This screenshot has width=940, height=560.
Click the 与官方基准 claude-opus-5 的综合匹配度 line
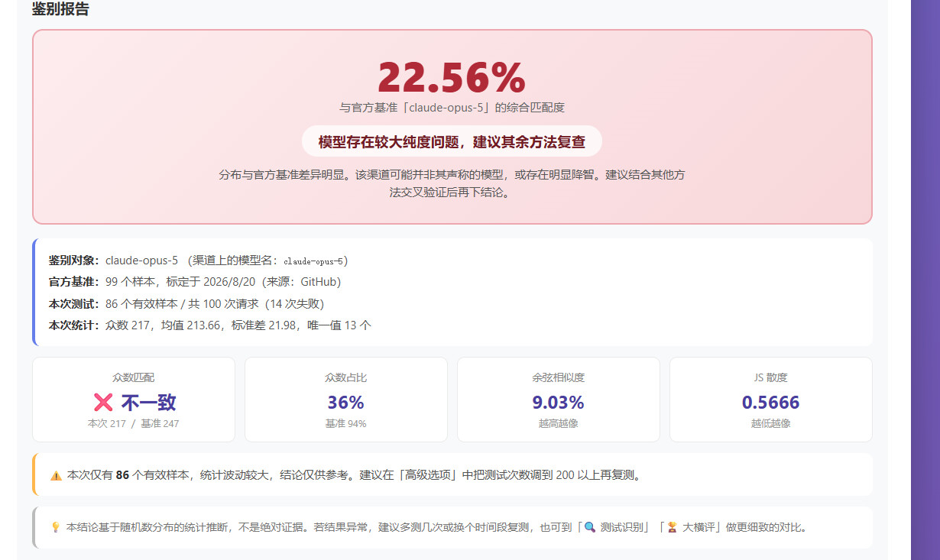coord(452,108)
